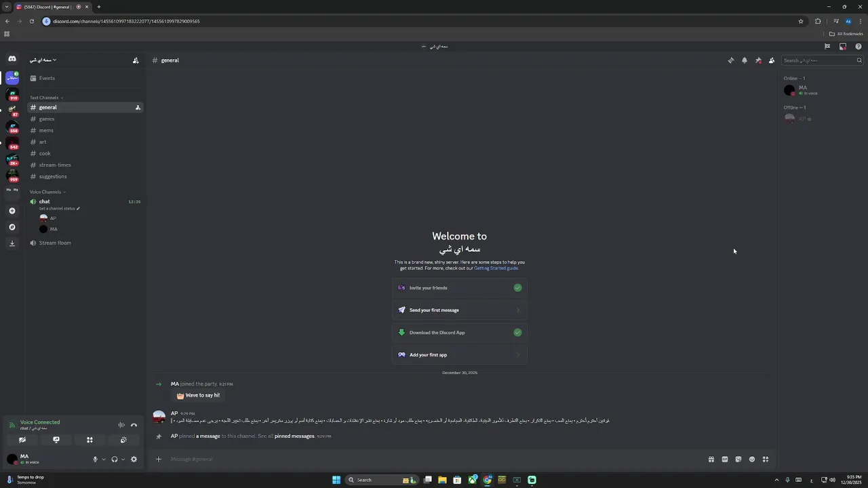Click Download the Discord App completed checkmark
Viewport: 868px width, 488px height.
tap(518, 333)
